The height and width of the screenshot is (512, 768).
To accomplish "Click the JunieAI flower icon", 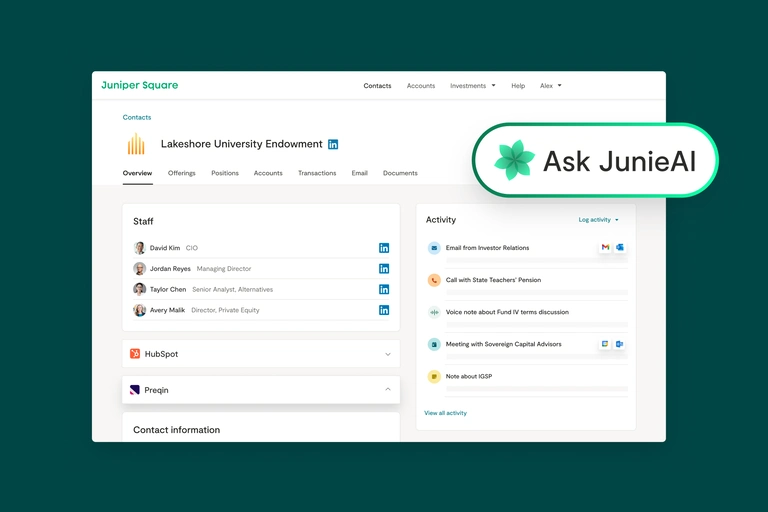I will point(514,160).
